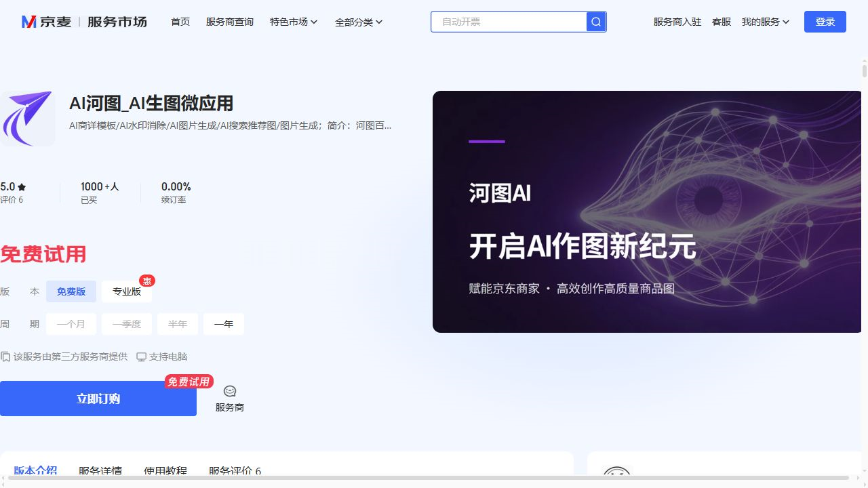
Task: Click the computer icon beside 支持电脑
Action: 141,357
